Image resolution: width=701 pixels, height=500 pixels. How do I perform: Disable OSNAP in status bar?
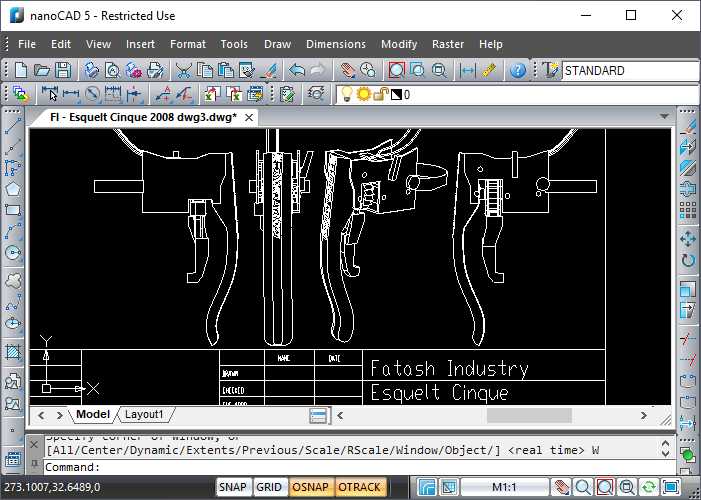[310, 487]
